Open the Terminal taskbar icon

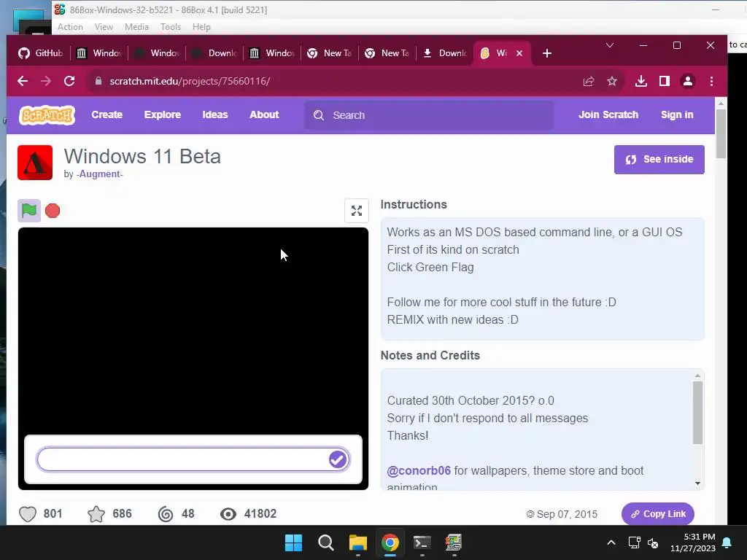[422, 542]
